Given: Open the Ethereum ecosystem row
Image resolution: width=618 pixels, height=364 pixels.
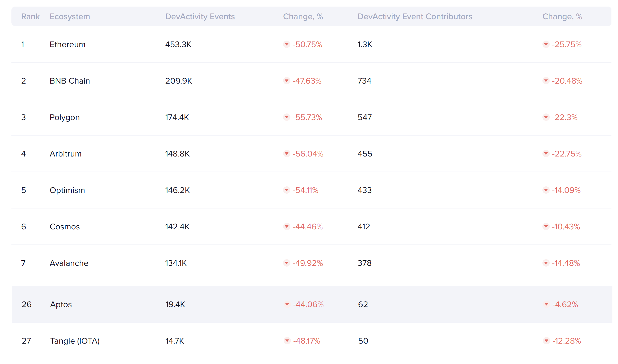Looking at the screenshot, I should pyautogui.click(x=68, y=44).
